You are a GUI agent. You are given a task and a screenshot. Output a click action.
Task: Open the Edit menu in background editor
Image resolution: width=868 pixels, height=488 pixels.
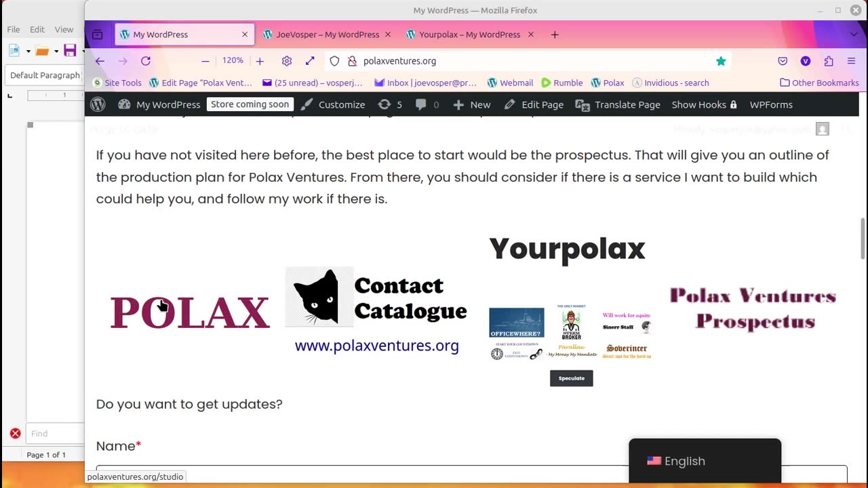click(37, 30)
